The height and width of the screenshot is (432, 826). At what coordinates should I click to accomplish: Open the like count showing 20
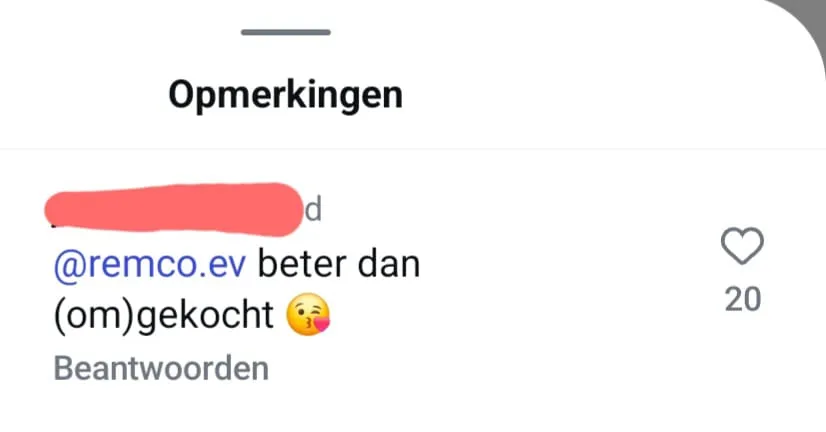[x=743, y=299]
